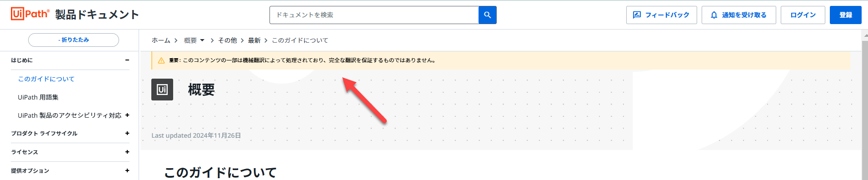This screenshot has width=868, height=180.
Task: Click the 登録 button
Action: [x=845, y=15]
